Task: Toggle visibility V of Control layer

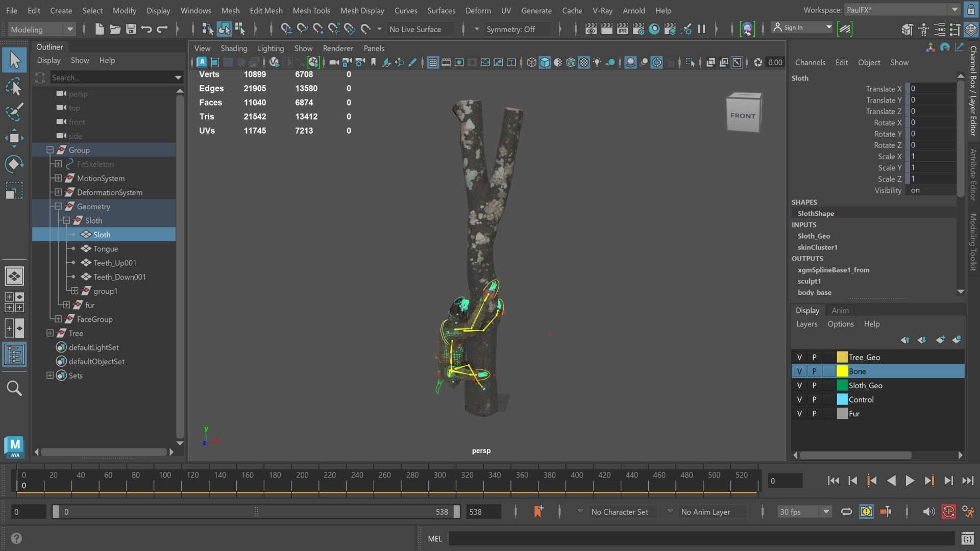Action: pyautogui.click(x=799, y=399)
